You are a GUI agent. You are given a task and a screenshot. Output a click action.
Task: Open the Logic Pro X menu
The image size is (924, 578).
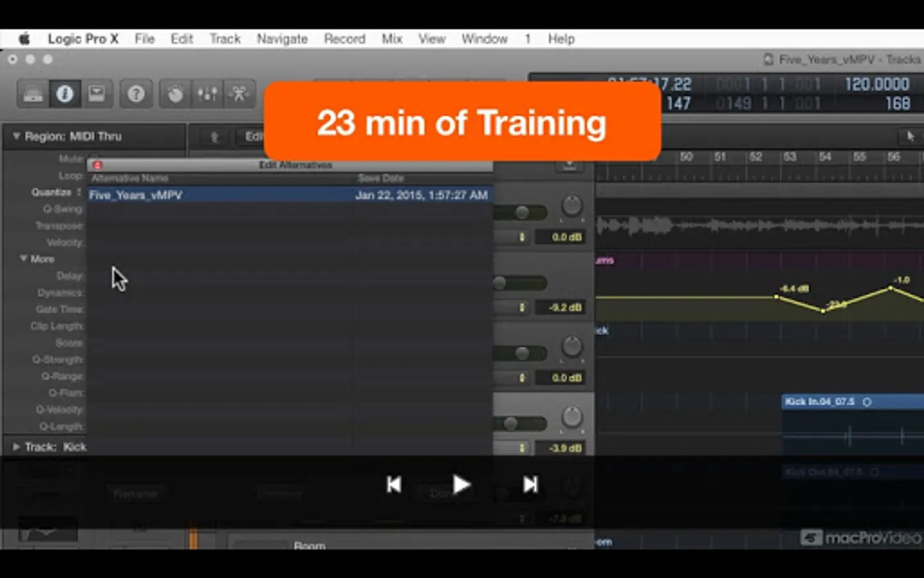83,39
